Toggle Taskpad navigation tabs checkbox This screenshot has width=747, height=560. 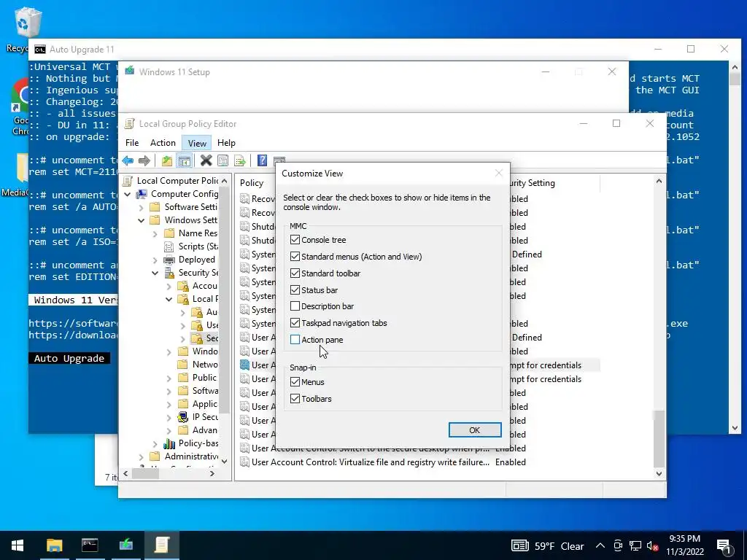(x=295, y=323)
